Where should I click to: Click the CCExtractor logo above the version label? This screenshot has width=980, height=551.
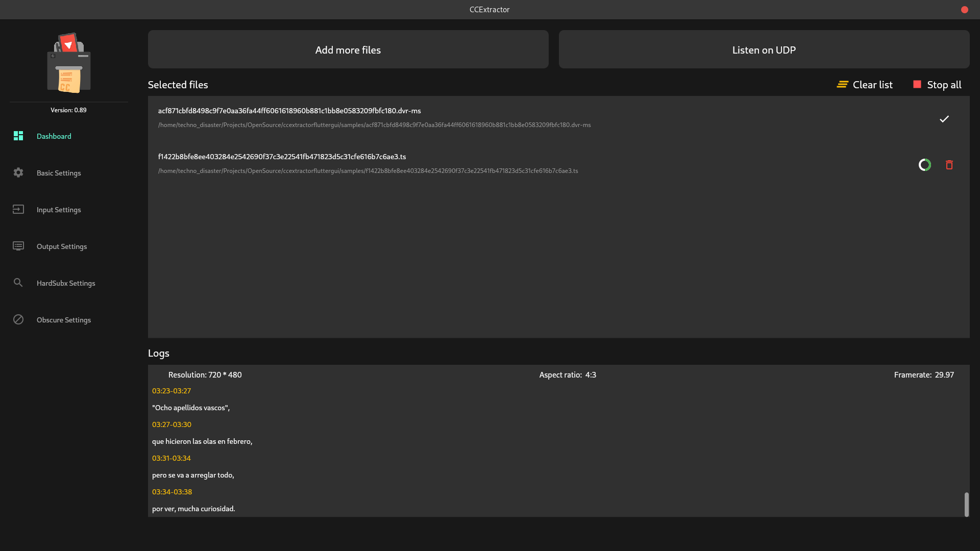[68, 62]
